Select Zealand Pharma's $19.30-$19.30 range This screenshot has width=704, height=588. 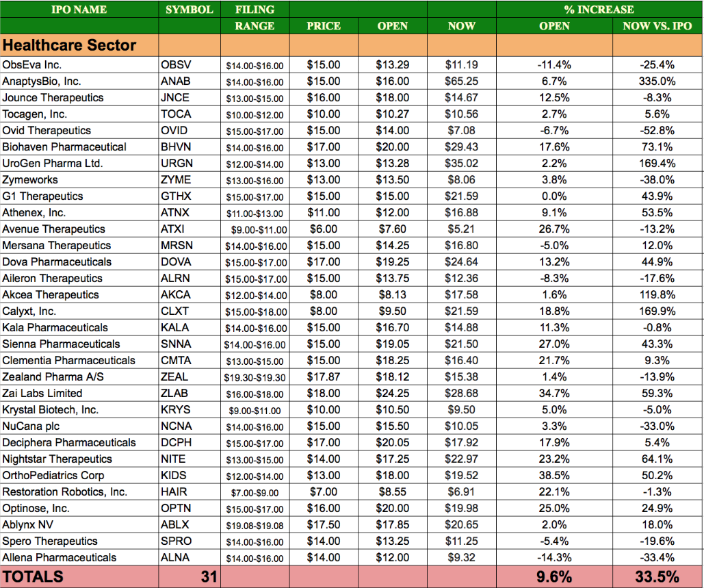click(x=255, y=378)
